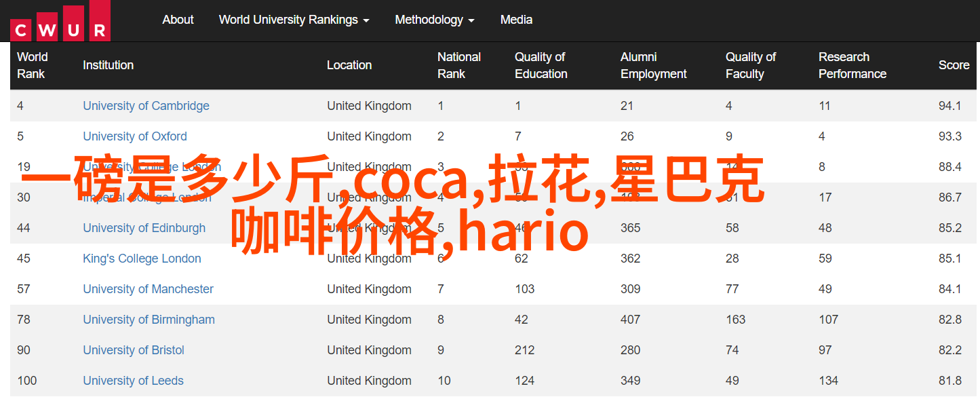Select Birmingham's score of 82.8

[950, 320]
